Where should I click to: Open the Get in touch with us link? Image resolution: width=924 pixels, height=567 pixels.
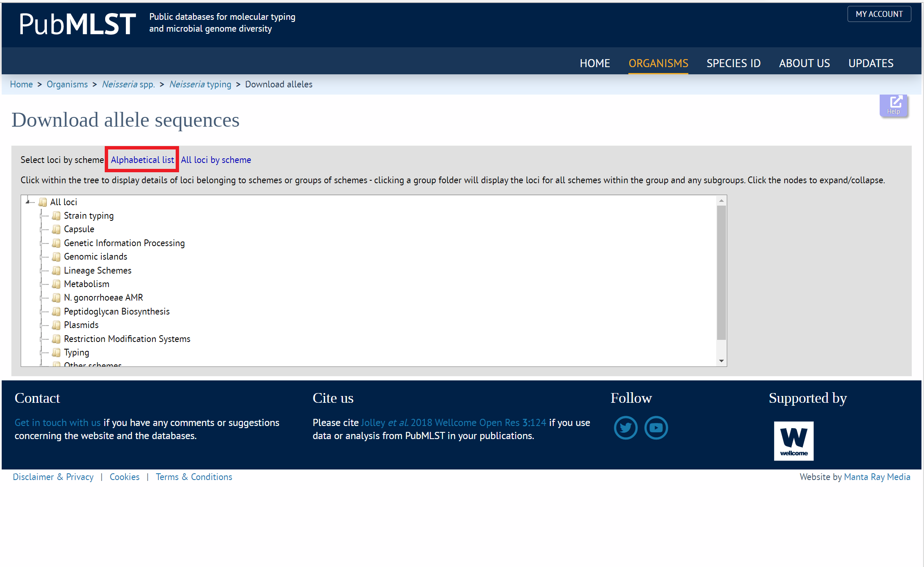click(57, 423)
